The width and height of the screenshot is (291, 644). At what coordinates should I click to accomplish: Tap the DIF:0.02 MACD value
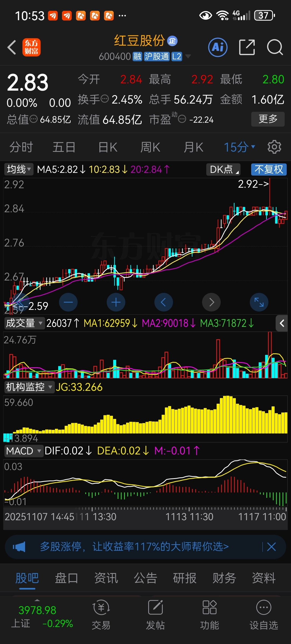click(x=68, y=451)
